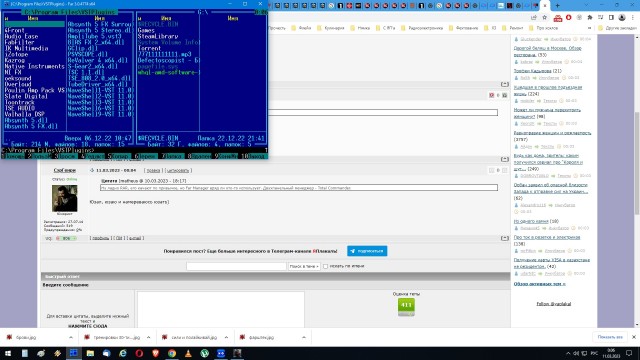The width and height of the screenshot is (640, 360).
Task: Open Chrome from the taskbar
Action: click(x=172, y=353)
